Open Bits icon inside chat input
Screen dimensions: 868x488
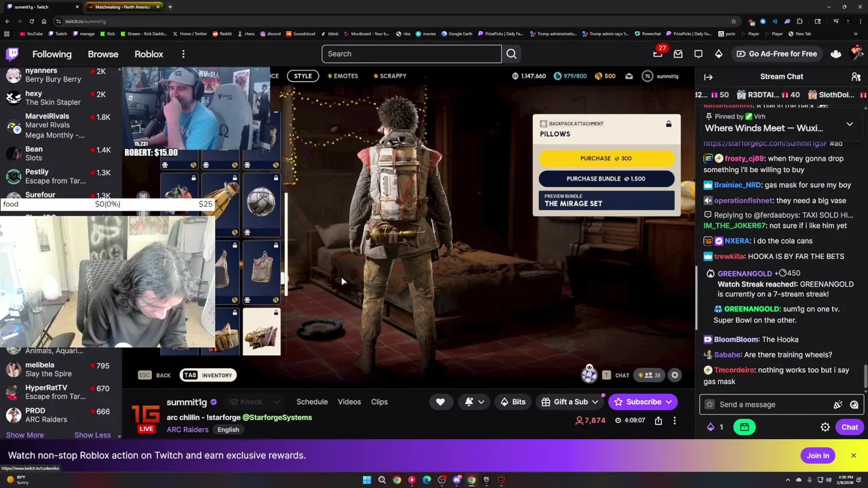click(x=838, y=405)
